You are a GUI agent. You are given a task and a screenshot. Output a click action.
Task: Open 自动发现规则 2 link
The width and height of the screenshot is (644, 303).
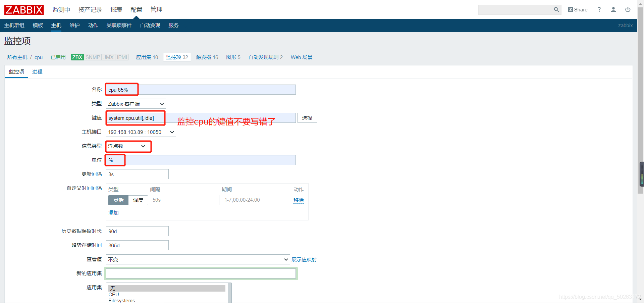[x=265, y=57]
